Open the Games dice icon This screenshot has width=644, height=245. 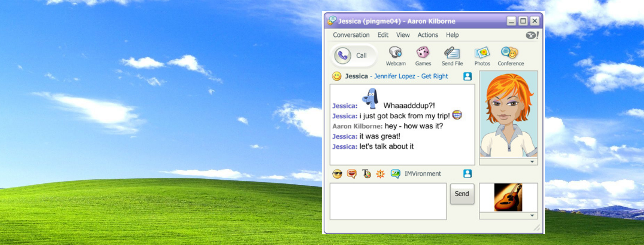[x=423, y=52]
